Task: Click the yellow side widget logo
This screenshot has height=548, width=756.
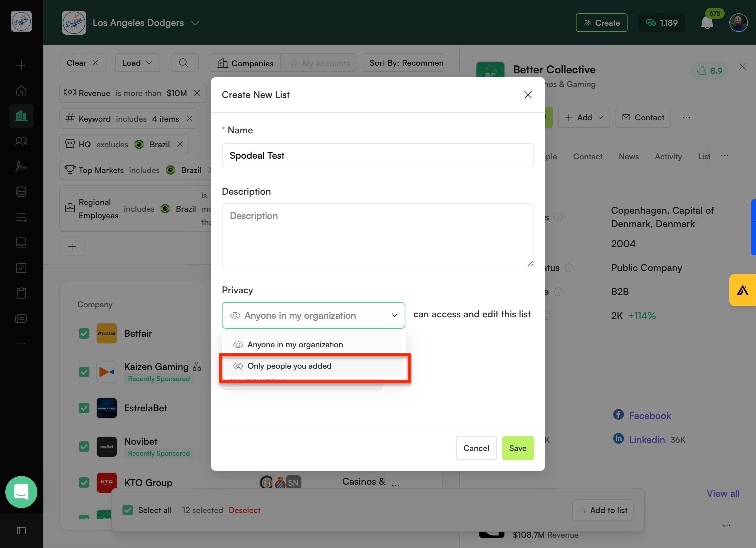Action: click(x=743, y=290)
